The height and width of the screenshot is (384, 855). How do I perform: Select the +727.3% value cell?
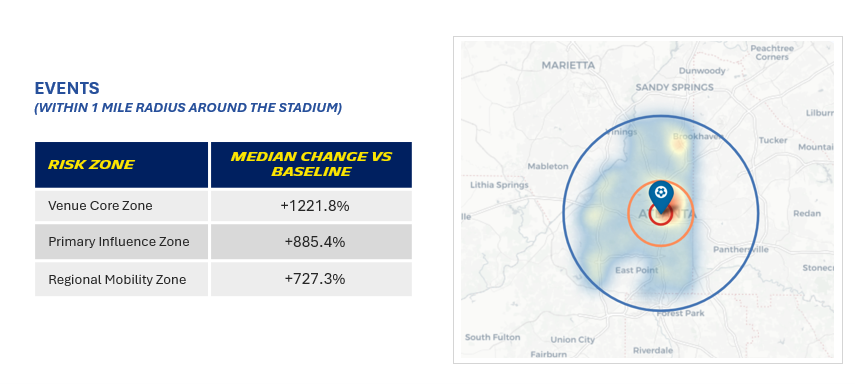[x=311, y=279]
